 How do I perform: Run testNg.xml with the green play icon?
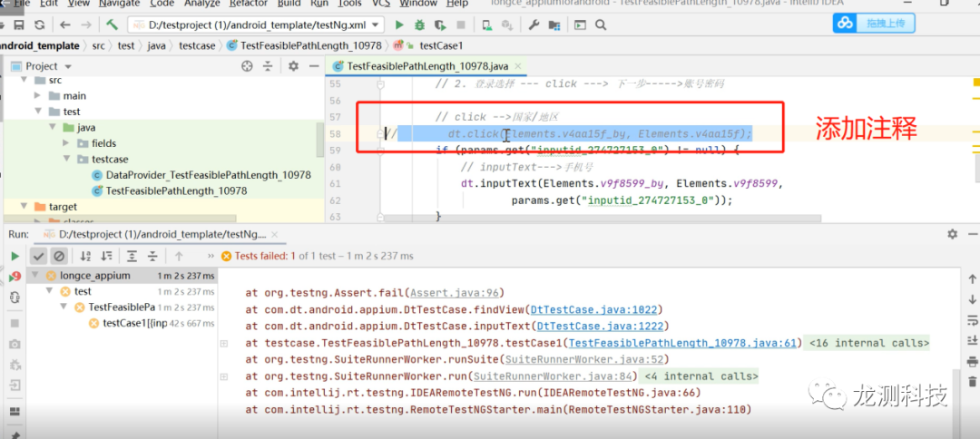[x=398, y=25]
